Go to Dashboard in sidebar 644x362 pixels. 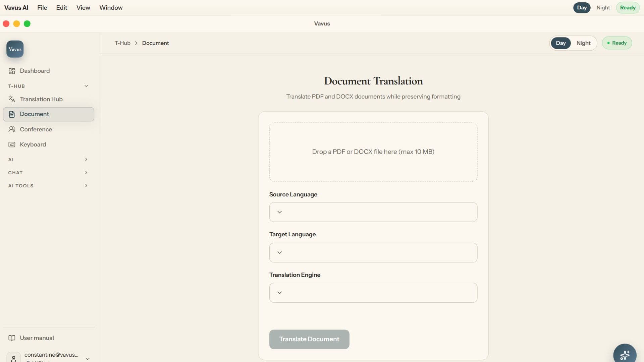click(48, 71)
